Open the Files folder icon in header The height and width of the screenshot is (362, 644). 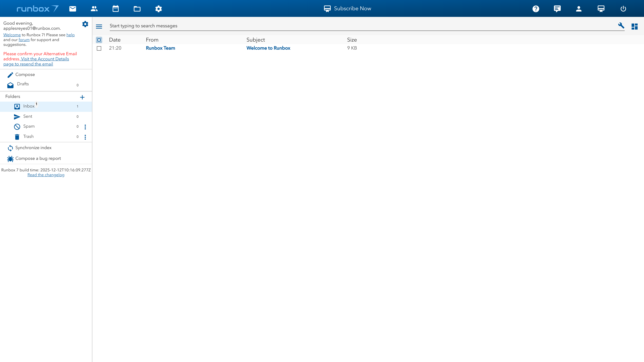point(137,9)
